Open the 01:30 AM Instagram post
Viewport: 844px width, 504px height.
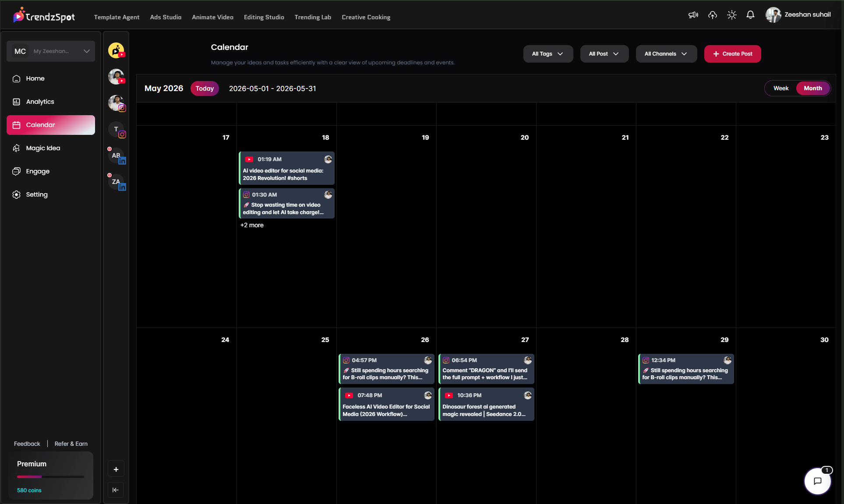coord(286,203)
